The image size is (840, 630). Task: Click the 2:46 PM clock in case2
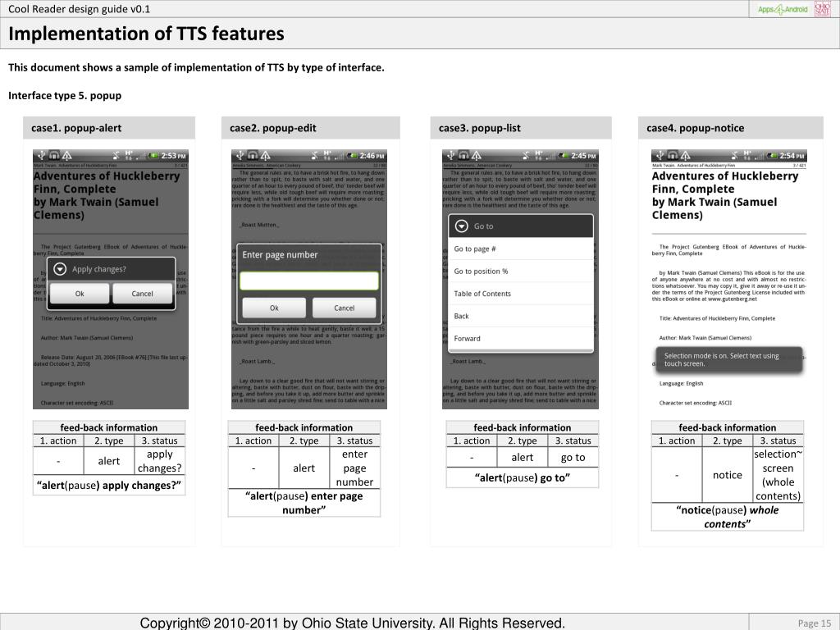372,156
